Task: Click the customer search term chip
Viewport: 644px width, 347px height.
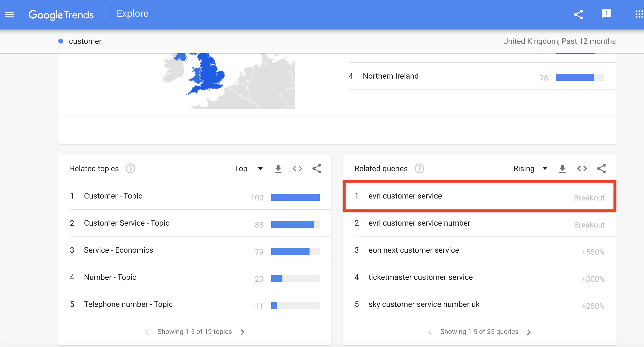Action: point(80,41)
